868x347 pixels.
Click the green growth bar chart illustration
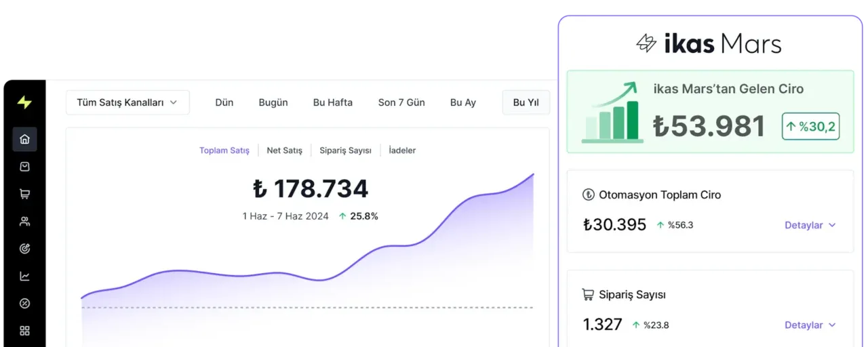tap(612, 113)
